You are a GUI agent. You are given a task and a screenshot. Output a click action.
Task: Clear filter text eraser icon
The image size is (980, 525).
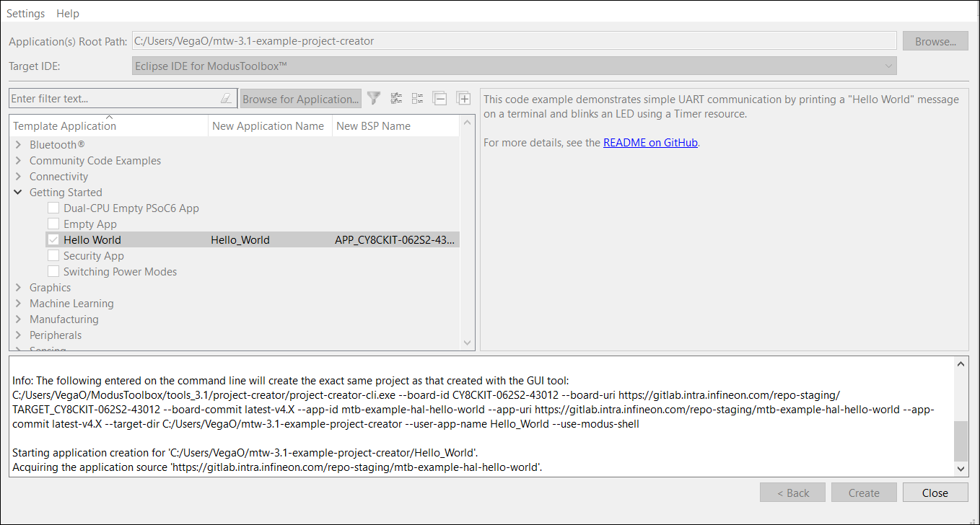click(226, 98)
